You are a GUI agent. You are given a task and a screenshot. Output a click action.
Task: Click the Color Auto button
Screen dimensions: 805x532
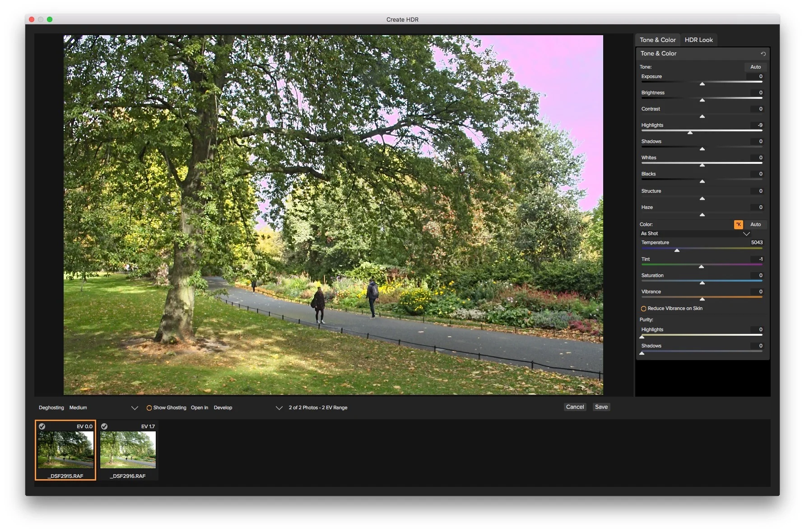pos(755,224)
